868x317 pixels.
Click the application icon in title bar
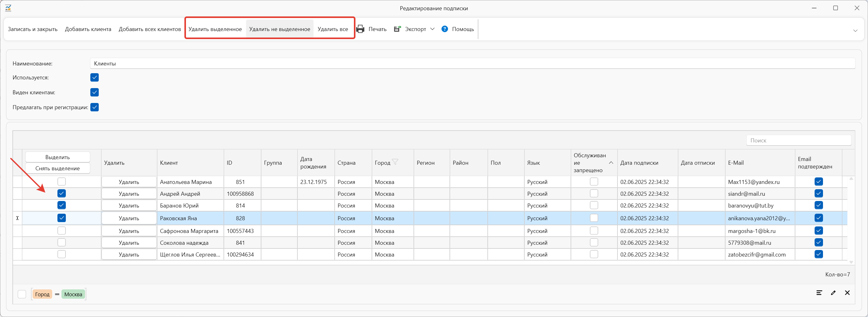click(x=8, y=8)
